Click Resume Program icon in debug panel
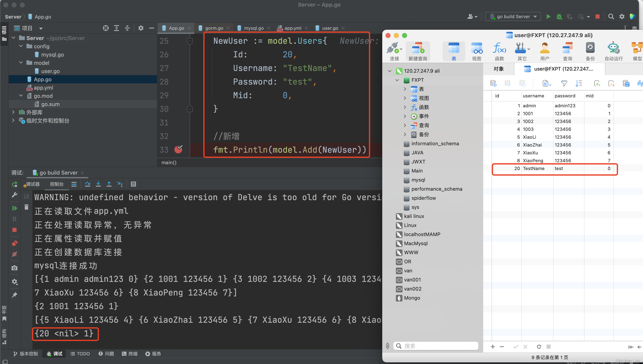The height and width of the screenshot is (364, 643). 14,208
